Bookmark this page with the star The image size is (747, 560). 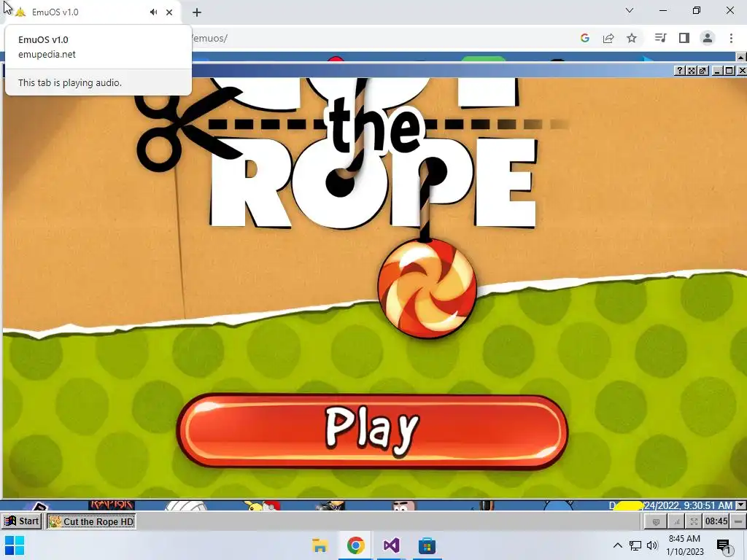pyautogui.click(x=632, y=38)
